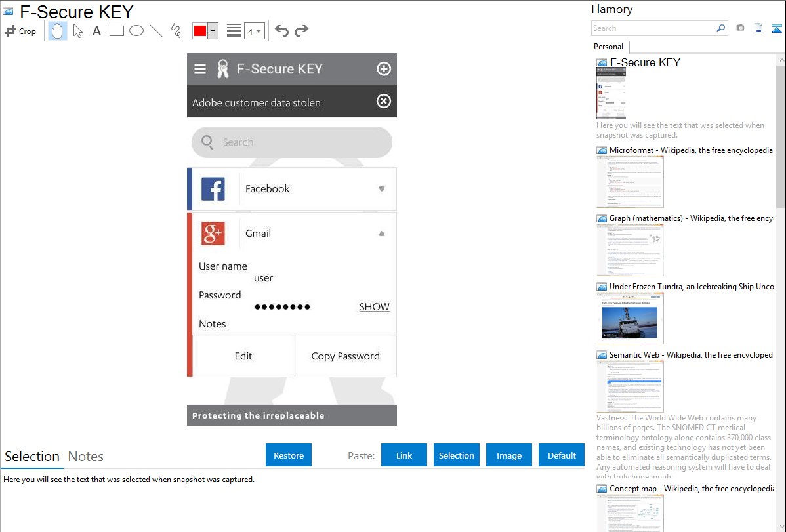The width and height of the screenshot is (786, 532).
Task: Click the Copy Password button
Action: (x=345, y=356)
